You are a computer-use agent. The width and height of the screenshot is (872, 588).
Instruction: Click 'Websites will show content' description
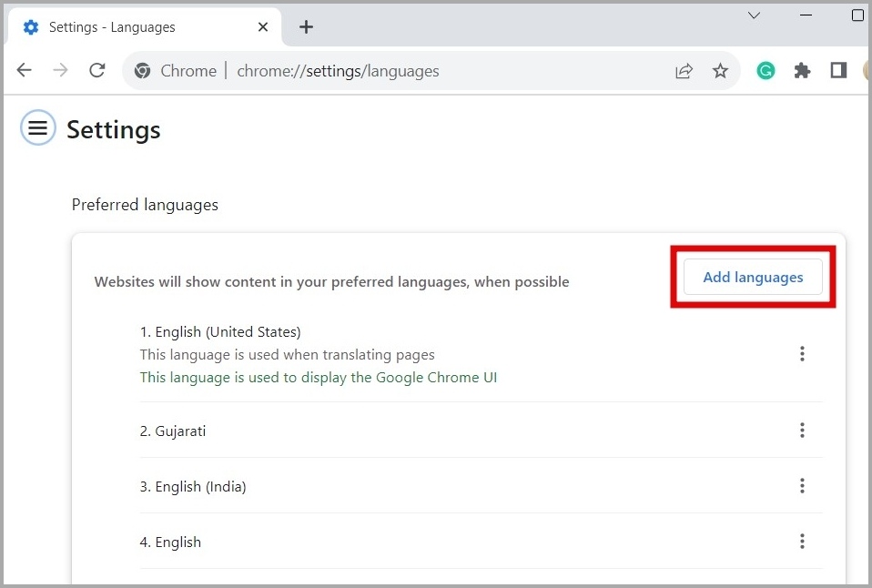(331, 282)
